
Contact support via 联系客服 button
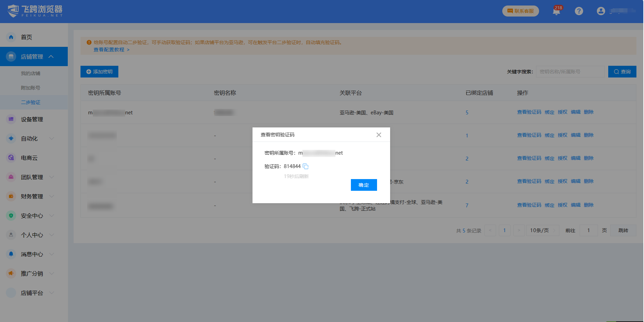point(520,11)
